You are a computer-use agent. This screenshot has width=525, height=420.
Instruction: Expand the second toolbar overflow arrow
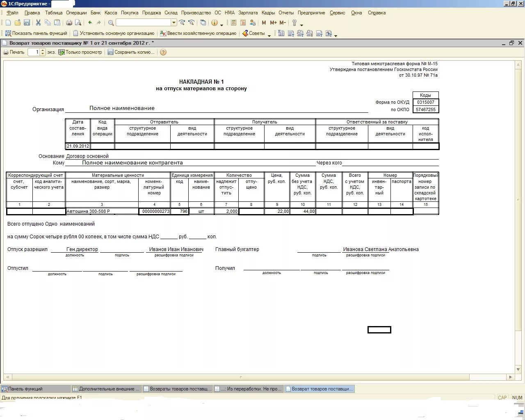click(336, 35)
